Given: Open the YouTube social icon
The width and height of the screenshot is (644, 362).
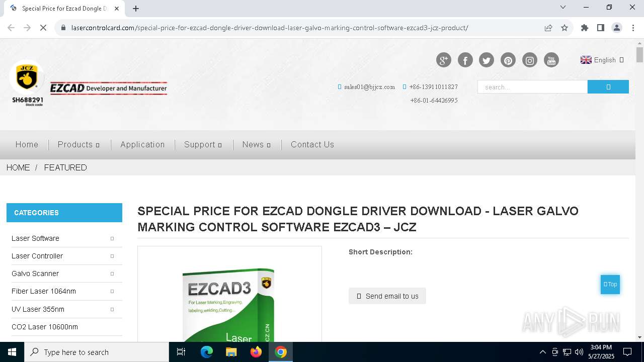Looking at the screenshot, I should point(551,60).
